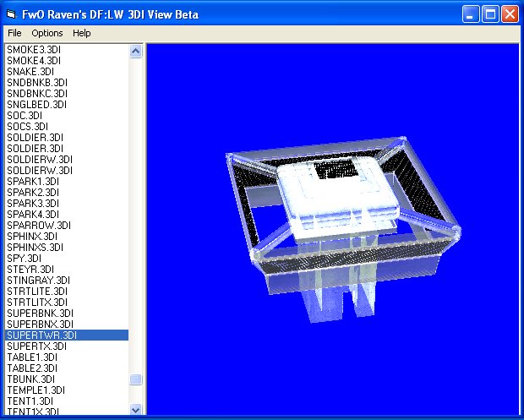Image resolution: width=524 pixels, height=420 pixels.
Task: Open the File menu
Action: (x=14, y=33)
